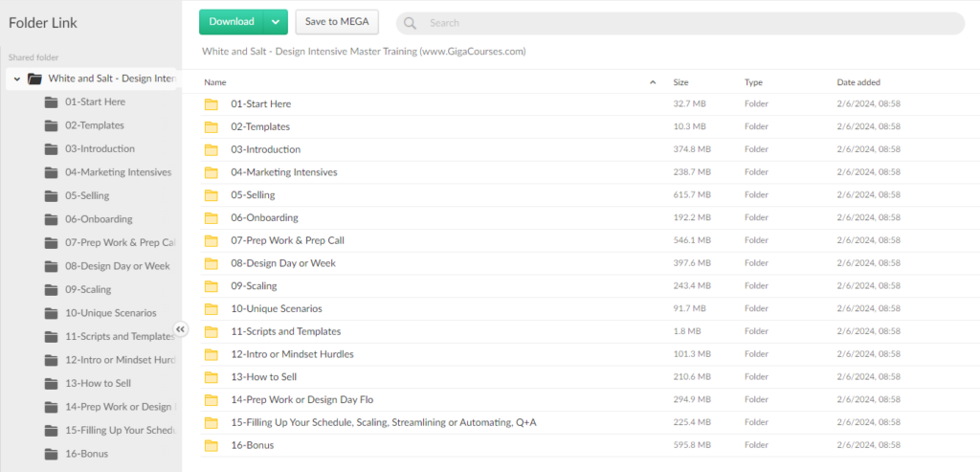This screenshot has height=472, width=980.
Task: Collapse the White and Salt root folder tree
Action: (x=17, y=79)
